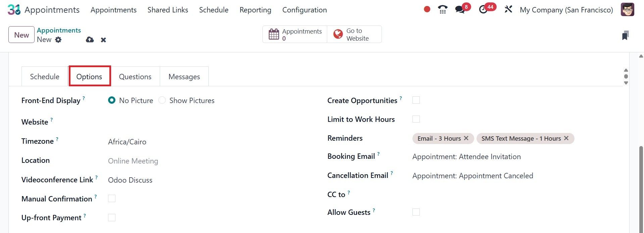Open the Reporting menu
This screenshot has width=644, height=233.
click(x=255, y=10)
